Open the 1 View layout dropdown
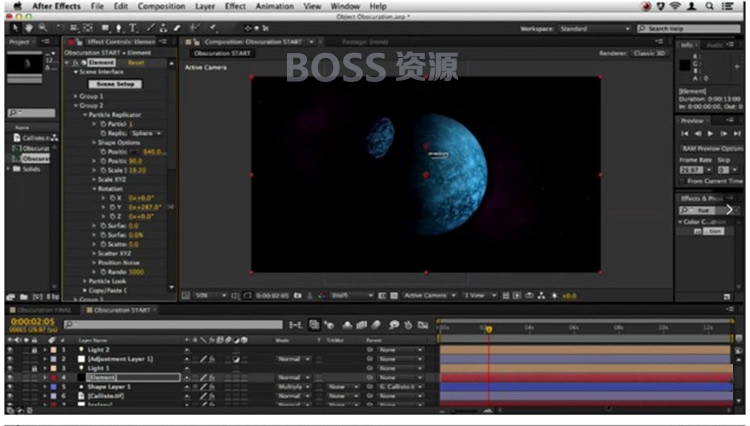This screenshot has width=750, height=426. click(480, 296)
